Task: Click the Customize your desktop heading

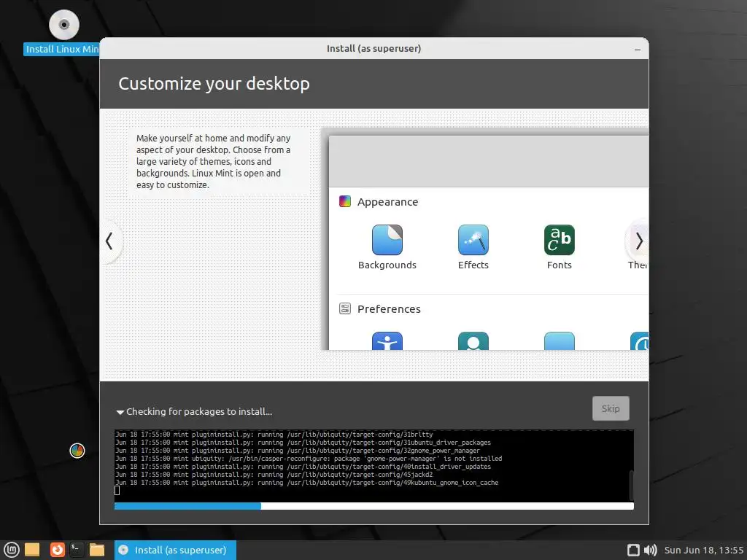Action: click(x=214, y=84)
